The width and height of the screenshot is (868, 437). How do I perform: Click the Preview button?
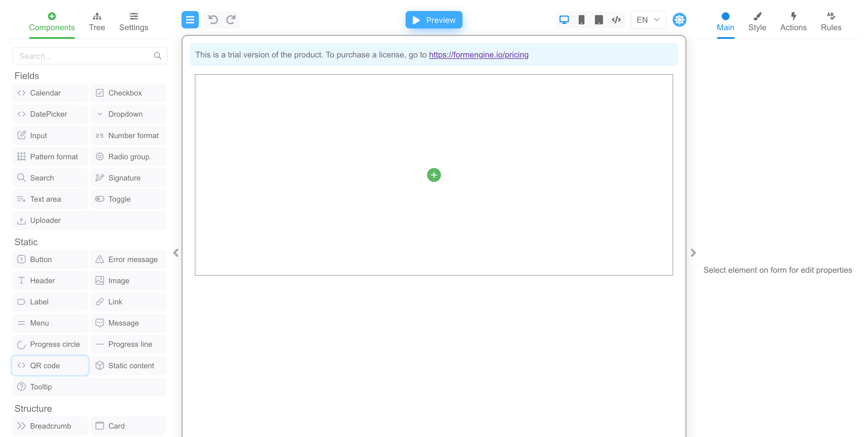[433, 19]
